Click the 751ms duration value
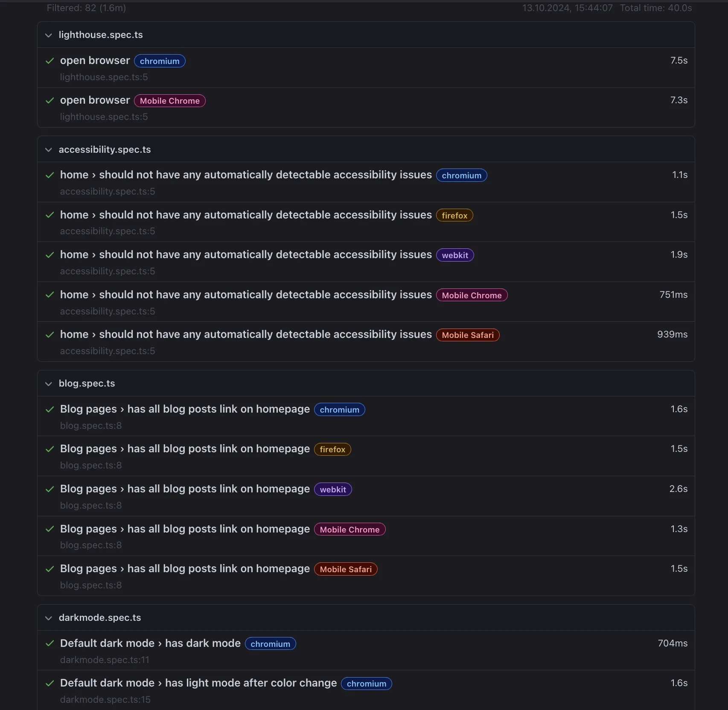The height and width of the screenshot is (710, 728). click(x=673, y=295)
